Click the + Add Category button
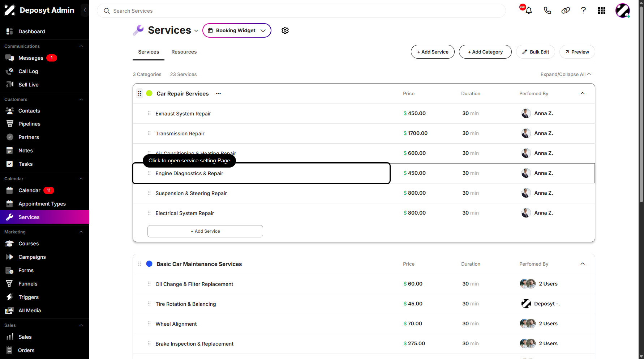 pos(485,52)
